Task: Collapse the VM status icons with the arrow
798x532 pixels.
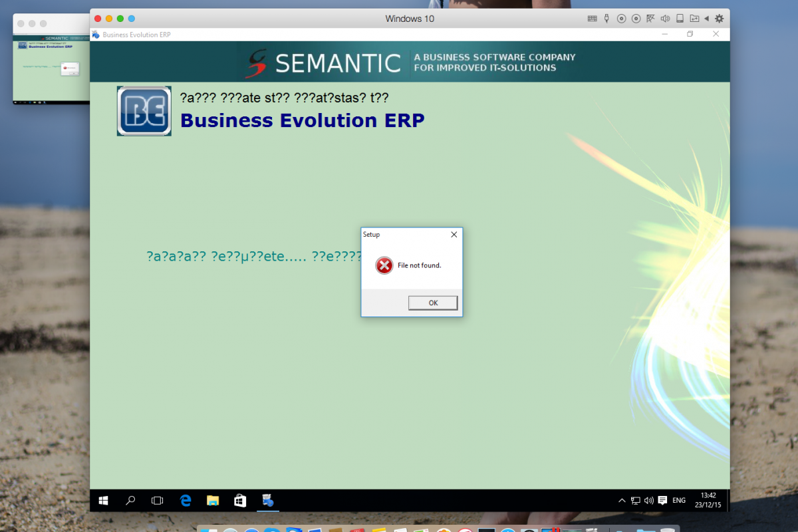Action: click(706, 19)
